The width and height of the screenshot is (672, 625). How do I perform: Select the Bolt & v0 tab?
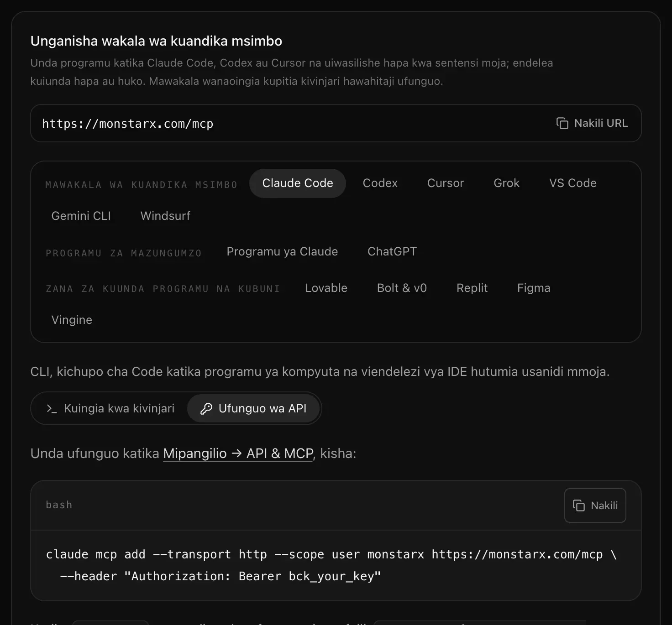[402, 288]
